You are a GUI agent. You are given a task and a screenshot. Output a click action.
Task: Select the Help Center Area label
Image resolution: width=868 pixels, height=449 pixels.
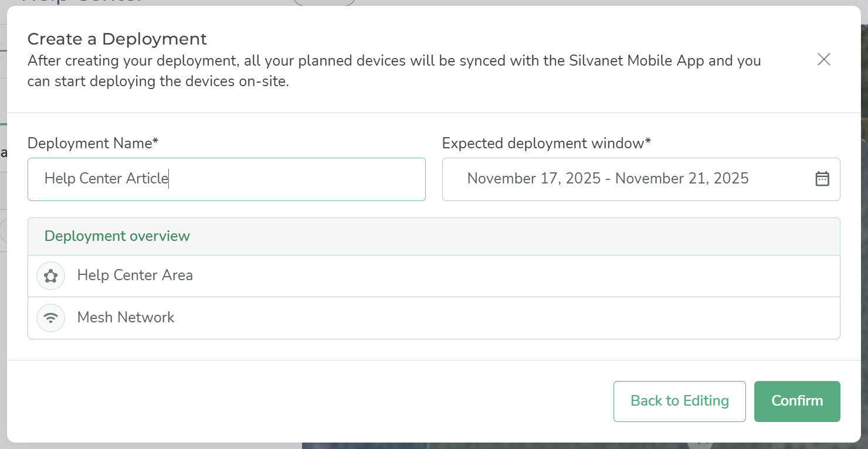point(135,275)
